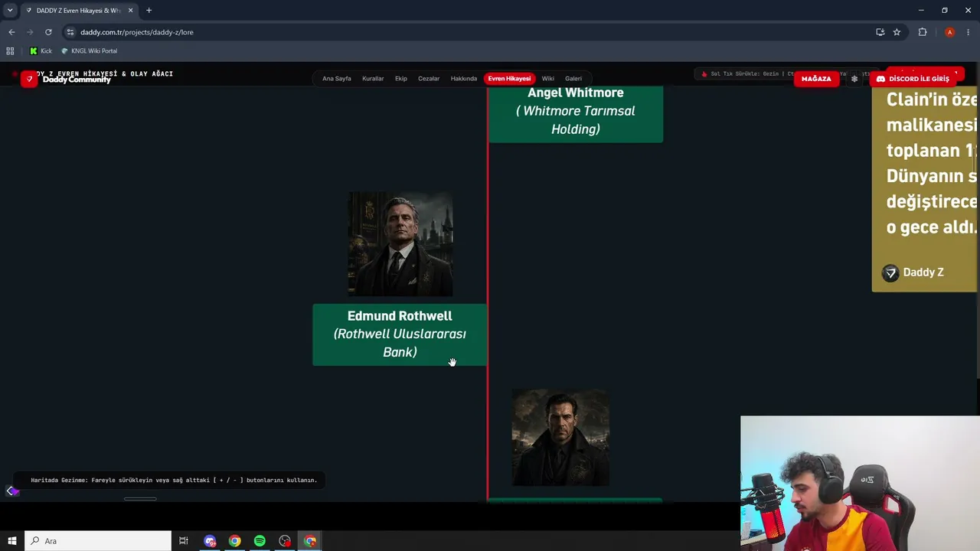Open Discord from the taskbar
The width and height of the screenshot is (980, 551).
point(210,541)
